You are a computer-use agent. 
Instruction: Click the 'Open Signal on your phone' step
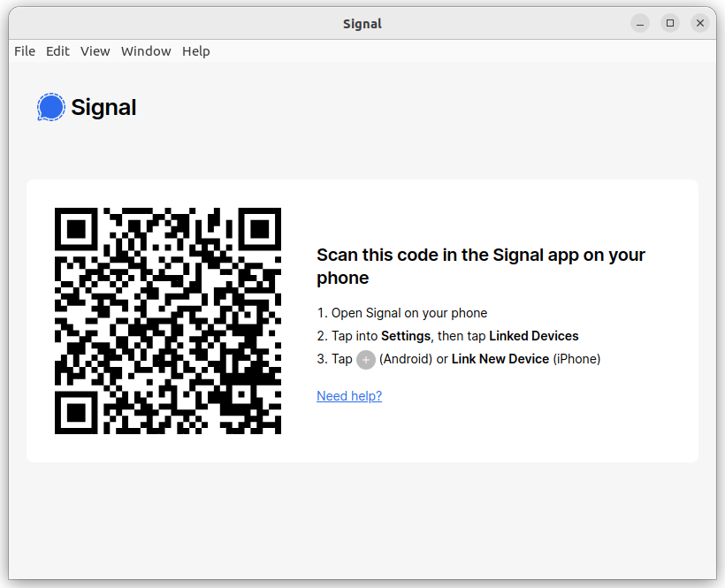click(402, 313)
